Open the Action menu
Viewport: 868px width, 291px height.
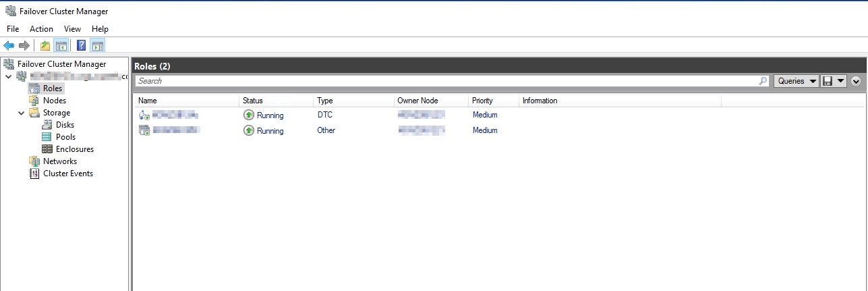tap(41, 29)
